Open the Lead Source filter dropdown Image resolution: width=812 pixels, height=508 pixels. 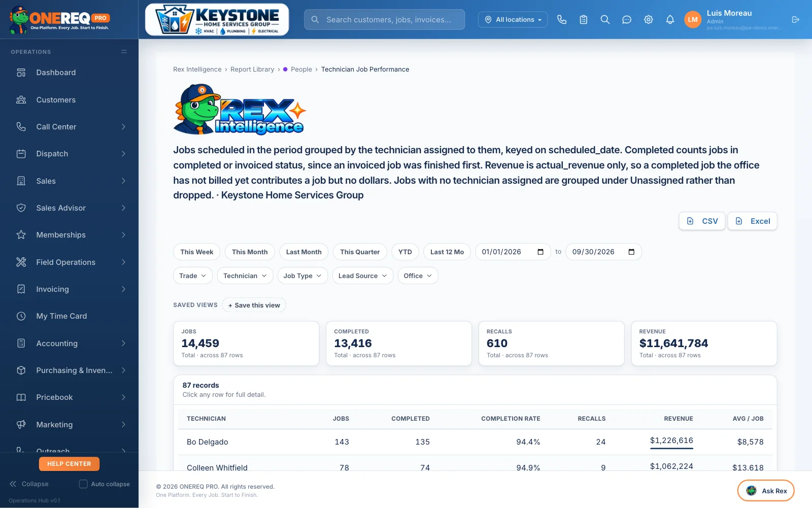pos(363,276)
